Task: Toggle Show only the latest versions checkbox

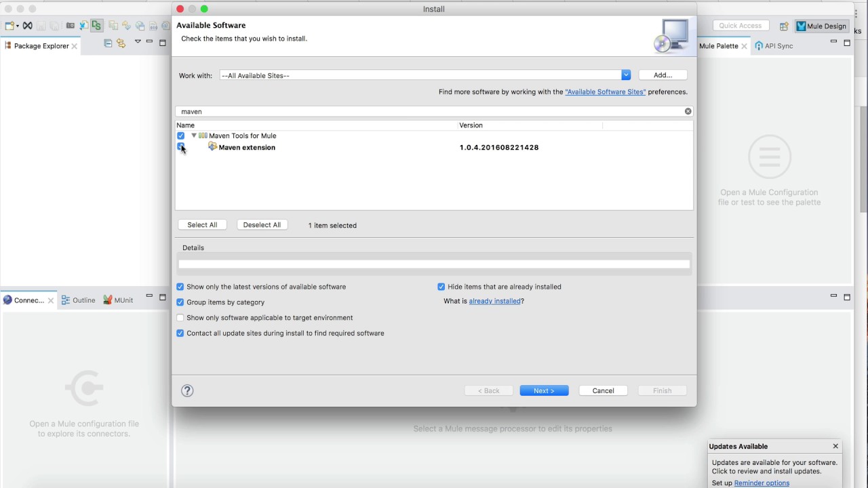Action: (x=180, y=287)
